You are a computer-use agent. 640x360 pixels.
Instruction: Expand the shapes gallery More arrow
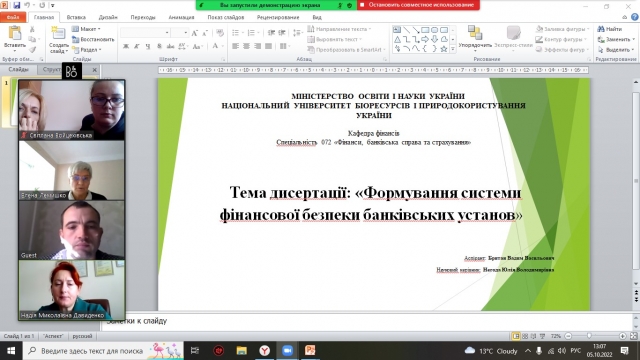tap(453, 49)
